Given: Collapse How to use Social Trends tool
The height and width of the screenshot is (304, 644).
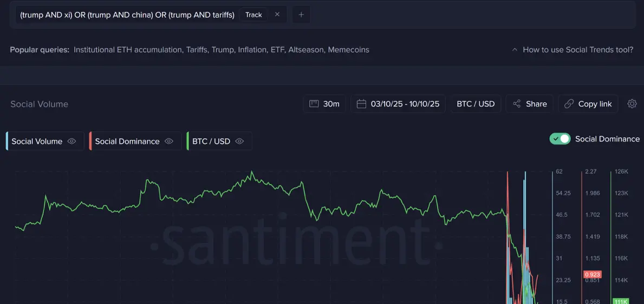Looking at the screenshot, I should click(x=573, y=50).
